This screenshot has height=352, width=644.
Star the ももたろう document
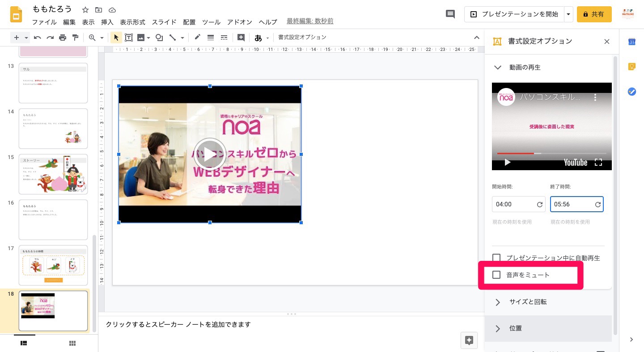click(x=85, y=10)
